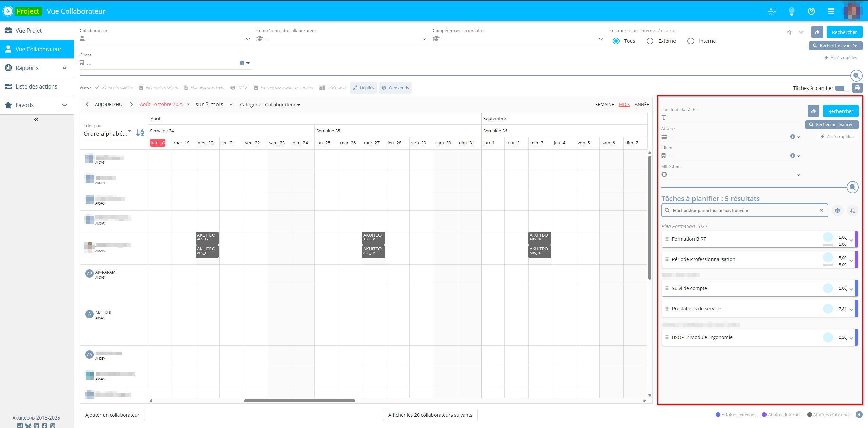Open the apps grid icon in header

pyautogui.click(x=831, y=11)
